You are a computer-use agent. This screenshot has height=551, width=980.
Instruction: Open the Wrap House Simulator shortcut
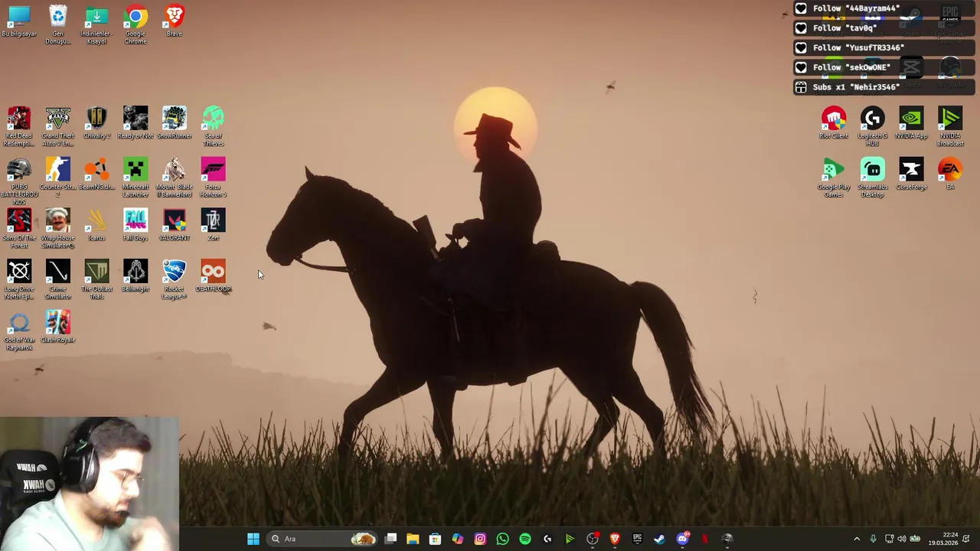point(58,229)
